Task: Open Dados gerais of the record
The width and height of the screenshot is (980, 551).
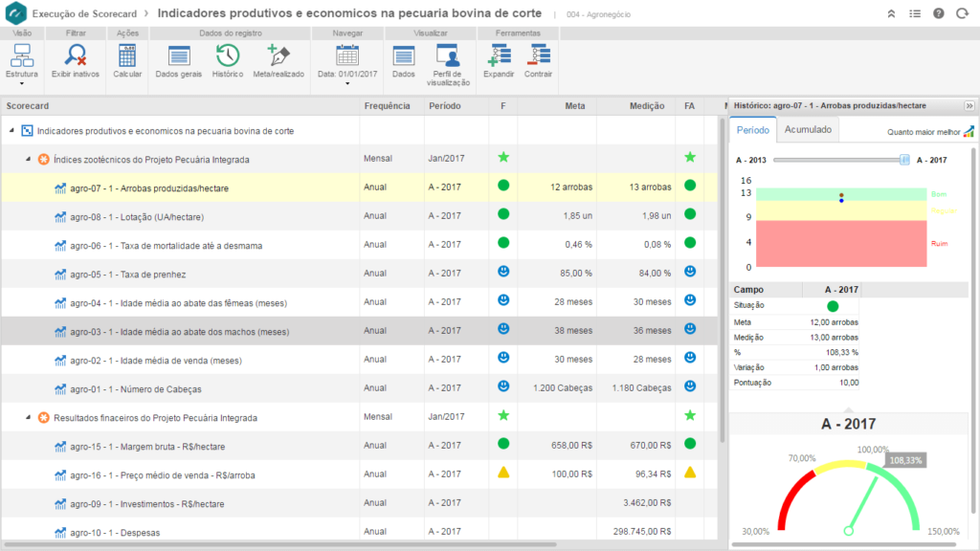Action: 178,59
